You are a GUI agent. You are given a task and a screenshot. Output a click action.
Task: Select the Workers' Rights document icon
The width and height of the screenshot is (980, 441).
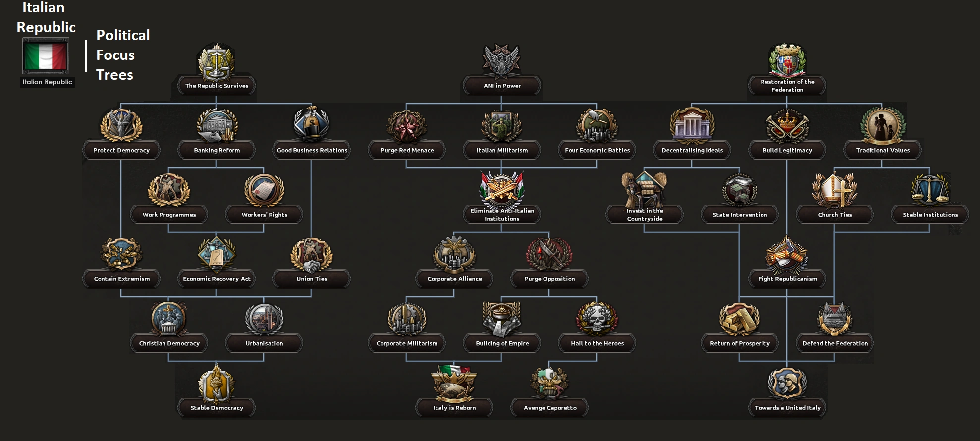pyautogui.click(x=264, y=190)
